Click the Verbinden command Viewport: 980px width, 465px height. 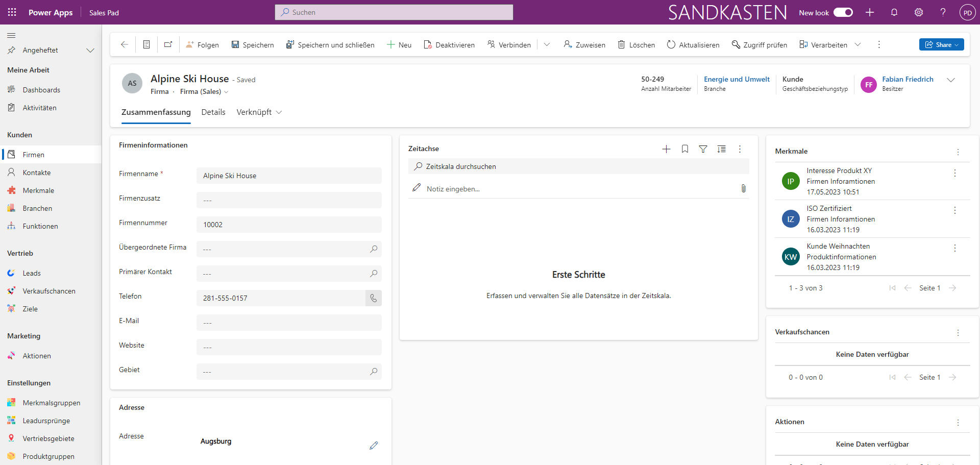click(509, 45)
